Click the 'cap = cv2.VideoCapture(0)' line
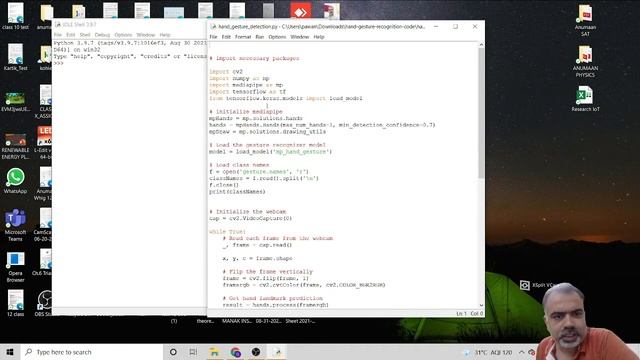This screenshot has width=640, height=360. [250, 218]
